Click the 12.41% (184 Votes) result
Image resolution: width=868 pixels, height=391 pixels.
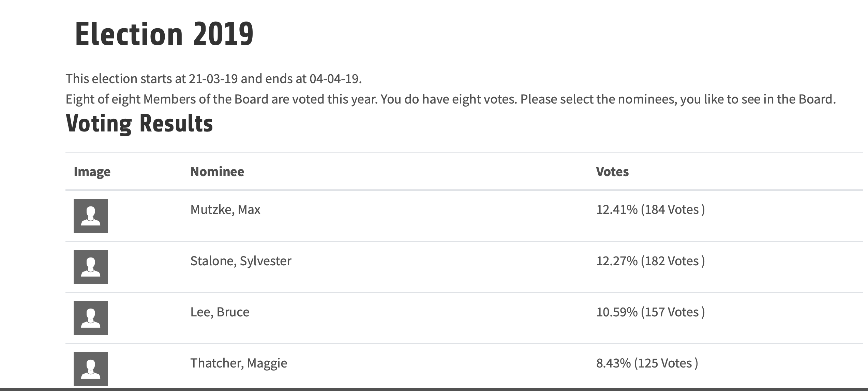click(x=650, y=209)
